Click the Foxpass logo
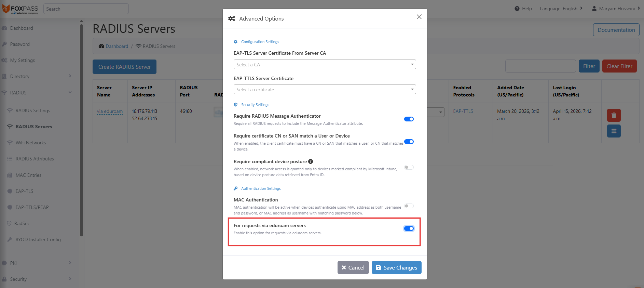This screenshot has height=288, width=644. point(20,9)
